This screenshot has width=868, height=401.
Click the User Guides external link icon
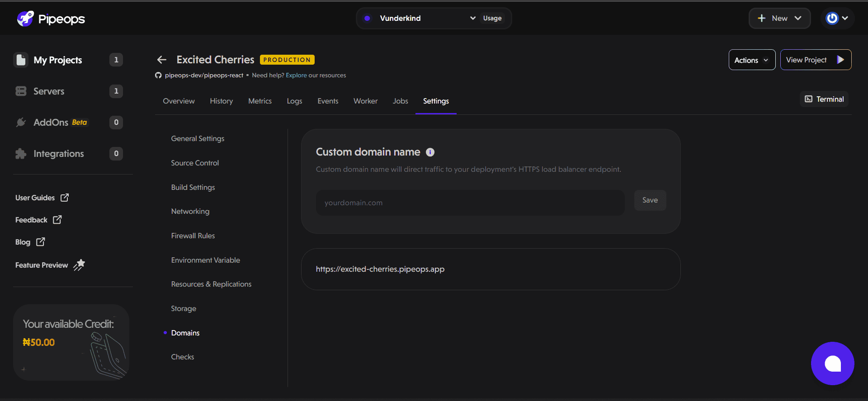coord(65,198)
